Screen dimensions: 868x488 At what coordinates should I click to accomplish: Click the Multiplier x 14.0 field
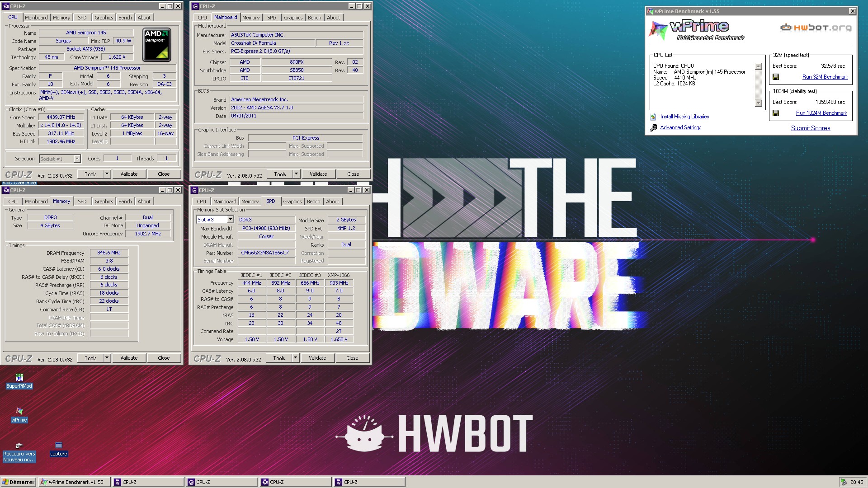(x=61, y=125)
